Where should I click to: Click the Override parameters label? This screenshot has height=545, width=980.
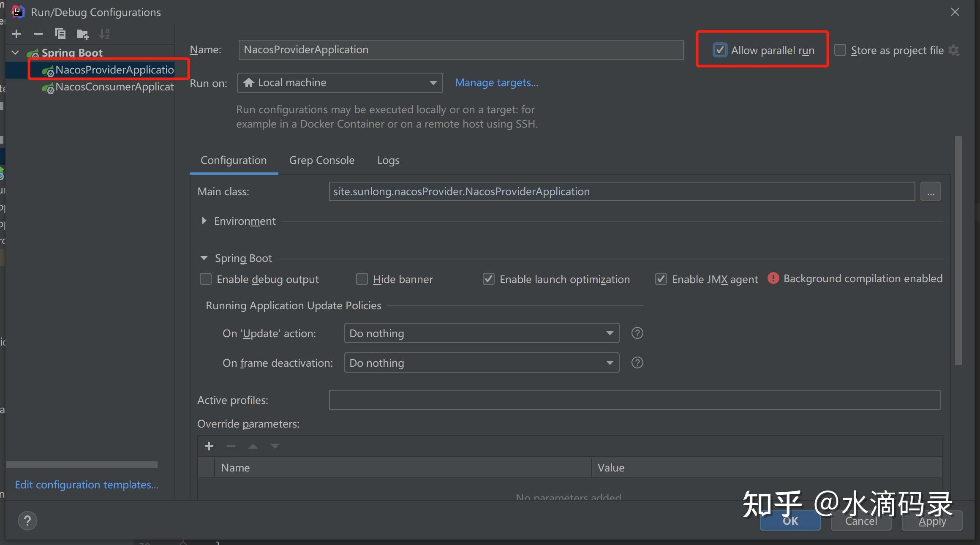[248, 424]
